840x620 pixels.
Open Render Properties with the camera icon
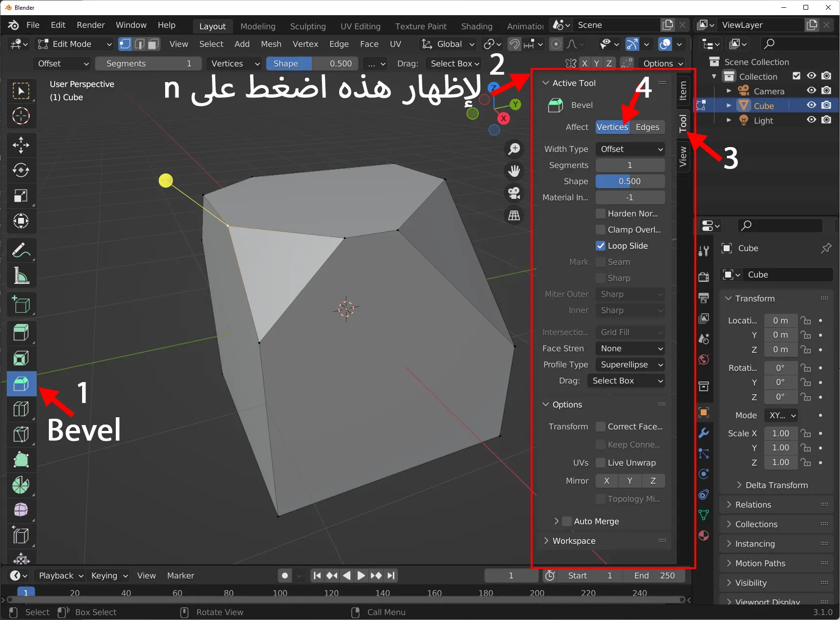(x=703, y=277)
